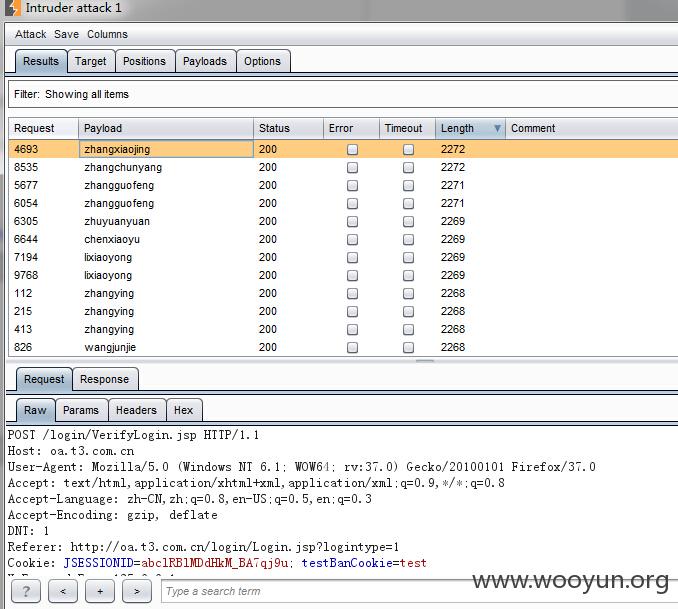Select zhangying row for request 112
The width and height of the screenshot is (678, 609).
[343, 293]
